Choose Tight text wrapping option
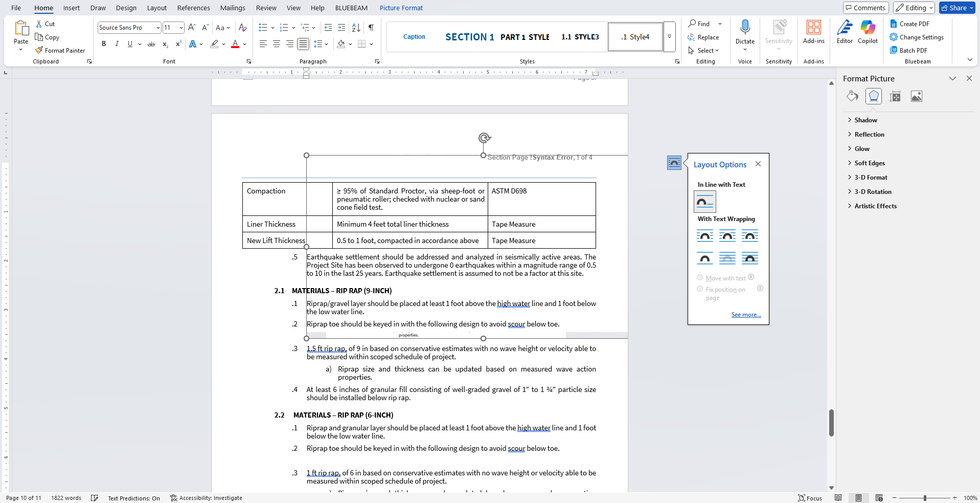 (x=727, y=236)
